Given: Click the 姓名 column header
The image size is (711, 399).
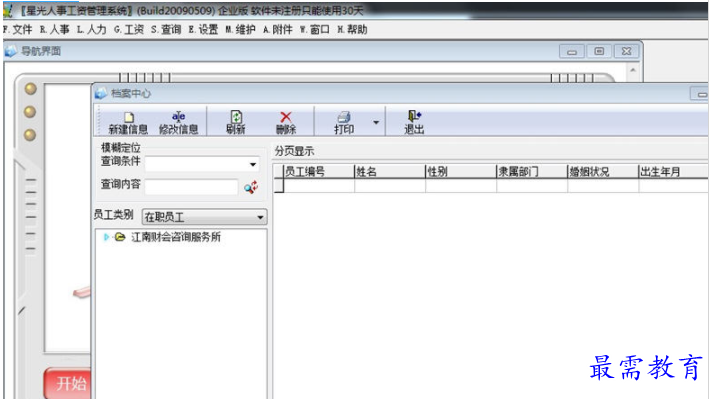Looking at the screenshot, I should coord(390,171).
